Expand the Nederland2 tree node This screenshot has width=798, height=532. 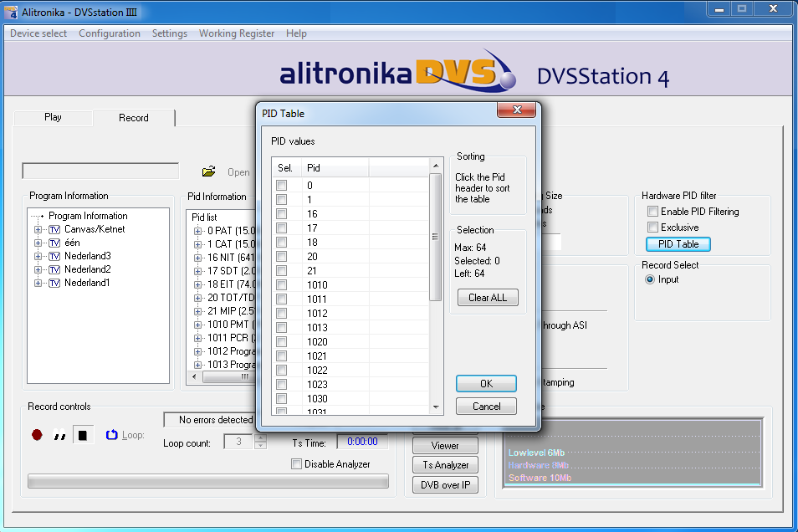tap(38, 269)
